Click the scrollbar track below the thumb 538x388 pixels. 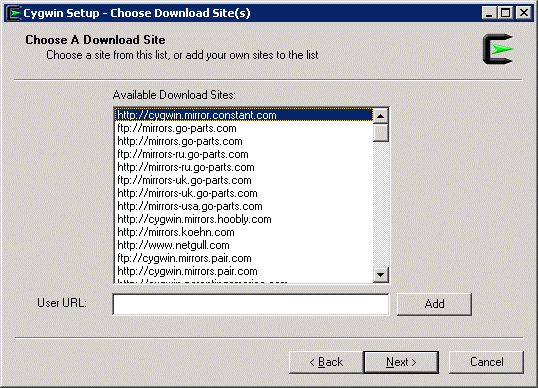[381, 204]
